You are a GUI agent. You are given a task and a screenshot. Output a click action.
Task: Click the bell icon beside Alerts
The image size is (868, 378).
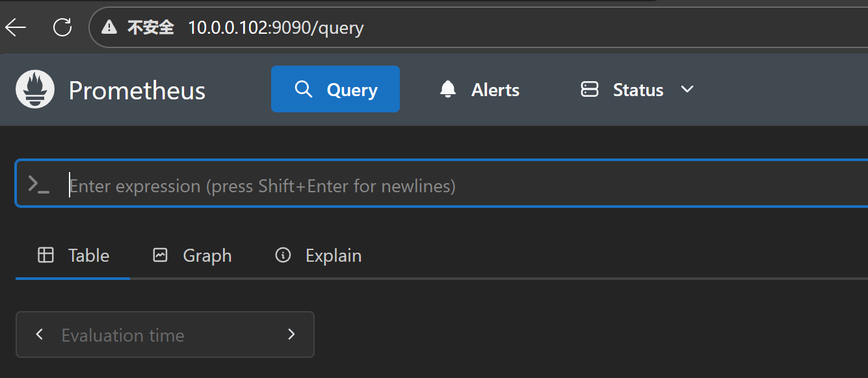[x=448, y=89]
